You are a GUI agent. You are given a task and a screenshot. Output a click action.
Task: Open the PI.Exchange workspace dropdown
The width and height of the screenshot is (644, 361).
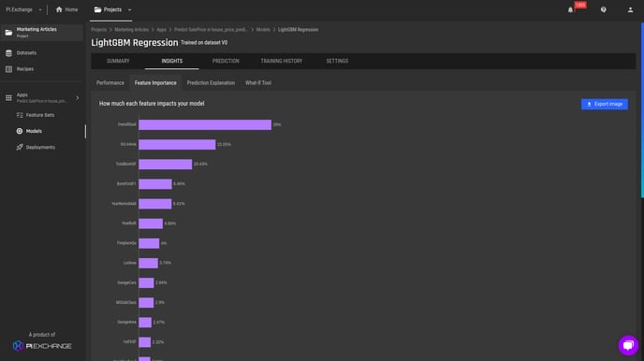point(23,9)
